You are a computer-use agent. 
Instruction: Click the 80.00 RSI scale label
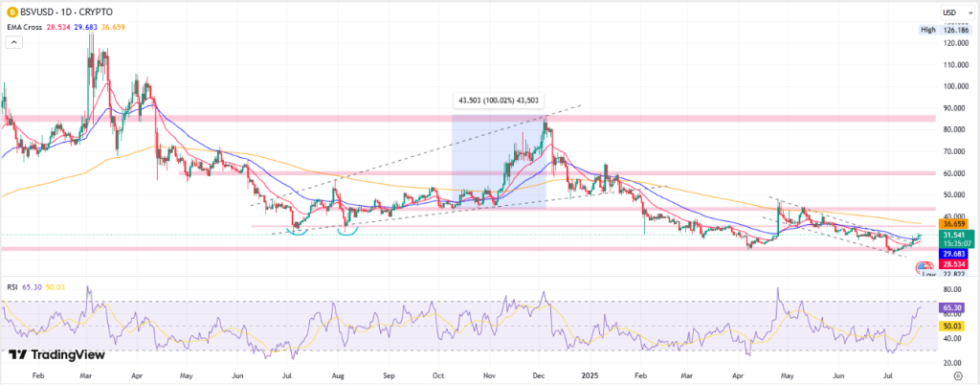(952, 289)
